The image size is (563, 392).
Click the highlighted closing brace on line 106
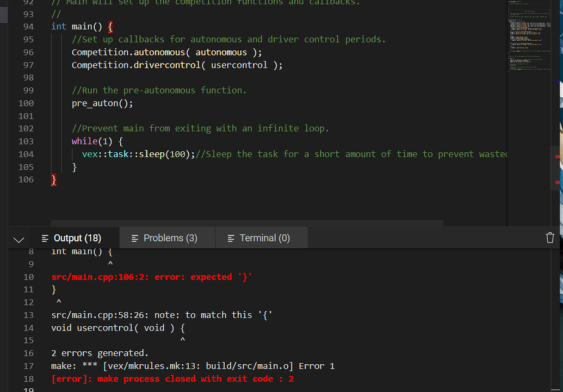[x=53, y=180]
